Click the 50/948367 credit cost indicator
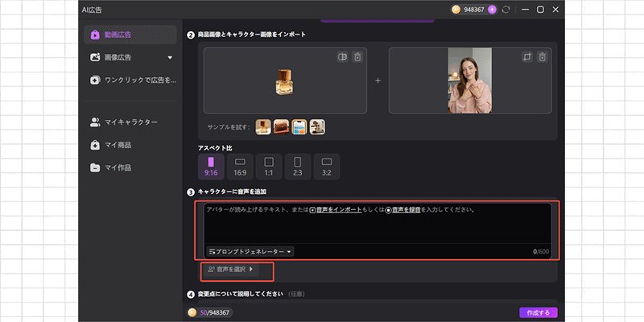Screen dimensions: 644x322 point(210,313)
